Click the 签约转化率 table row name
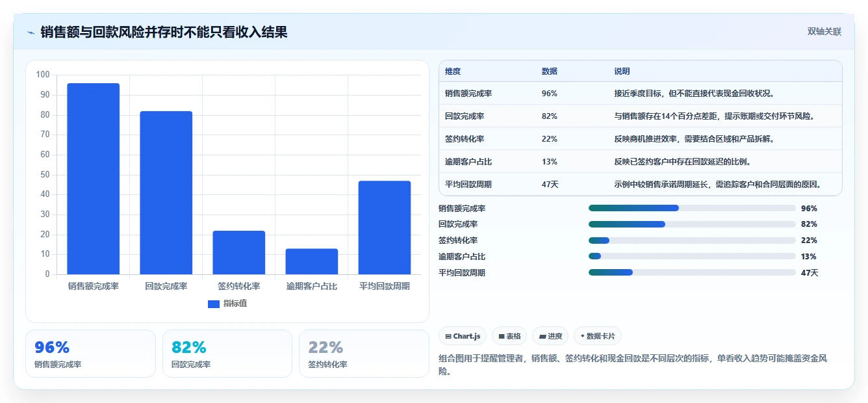Screen dimensions: 868x403 (465, 139)
